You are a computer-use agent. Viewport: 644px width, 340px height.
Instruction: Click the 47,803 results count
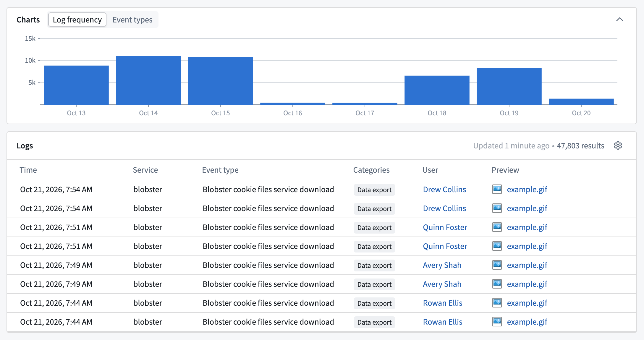tap(580, 146)
